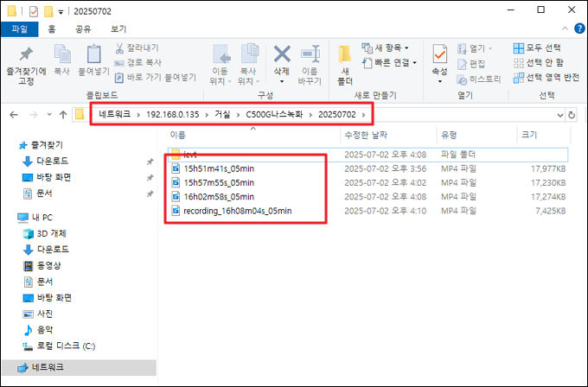The image size is (588, 387).
Task: Open the address bar history dropdown
Action: (559, 114)
